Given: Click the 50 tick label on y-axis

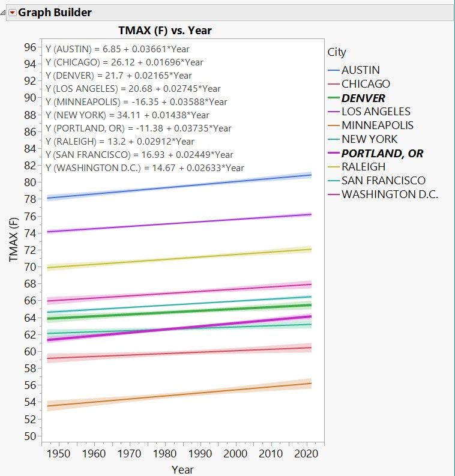Looking at the screenshot, I should click(30, 436).
